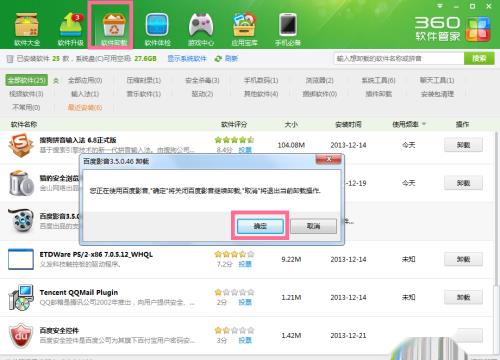Image resolution: width=500 pixels, height=360 pixels.
Task: Click the 百度安全控件 title text
Action: point(59,330)
